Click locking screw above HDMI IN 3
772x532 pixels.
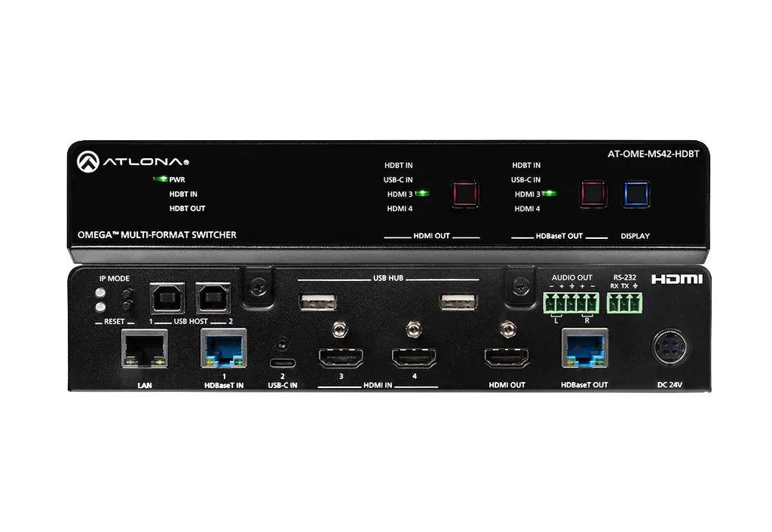pos(339,329)
